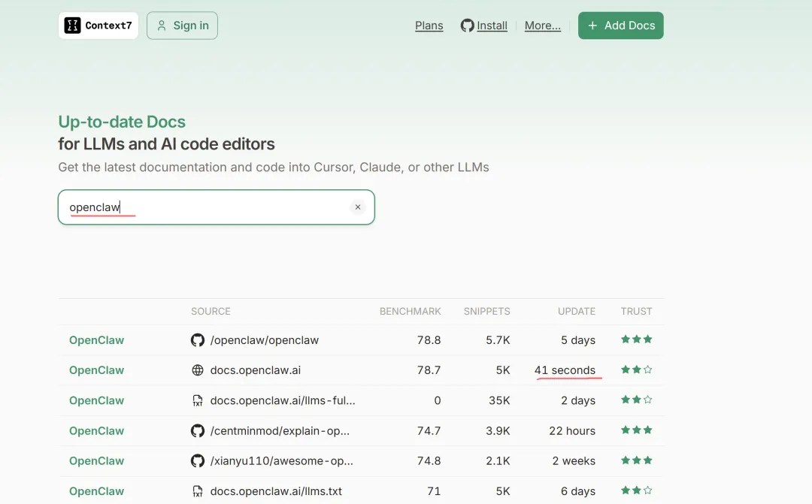Sort by the SNIPPETS column header

[x=486, y=312]
